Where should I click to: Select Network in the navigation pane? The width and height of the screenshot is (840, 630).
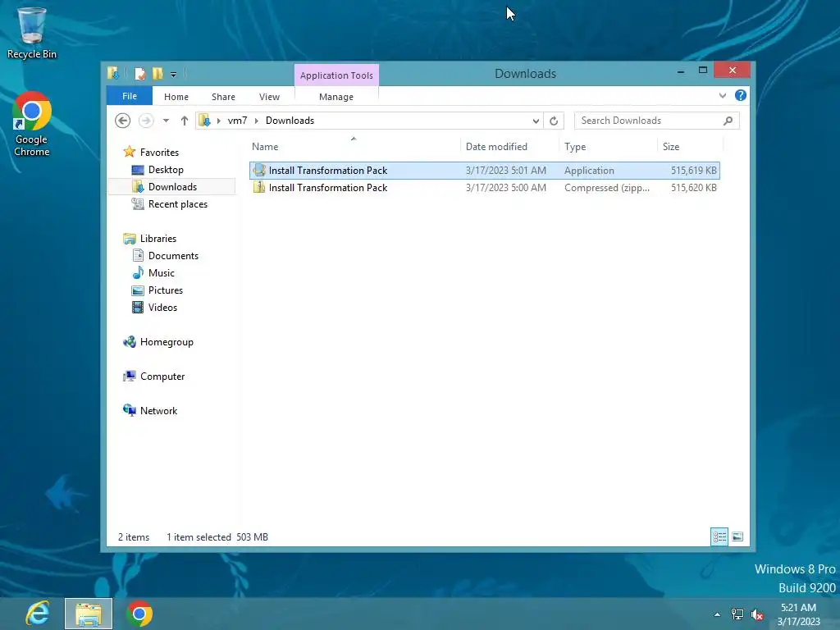[x=158, y=410]
